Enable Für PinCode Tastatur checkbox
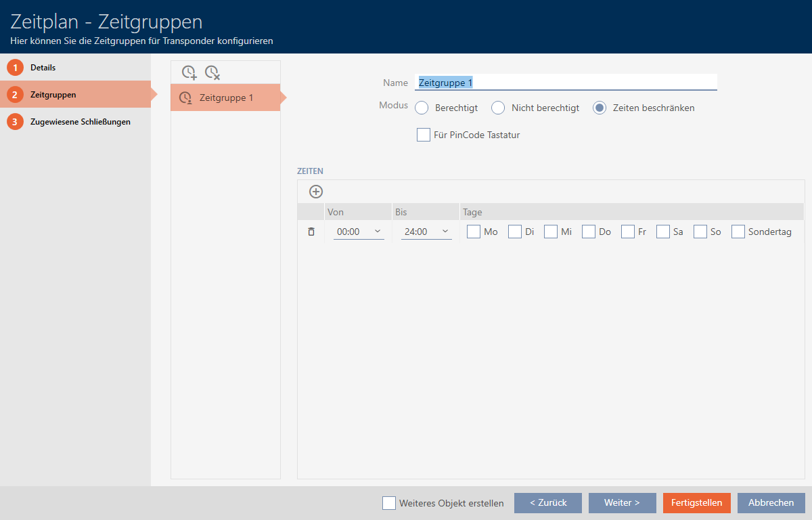This screenshot has height=520, width=812. (424, 135)
